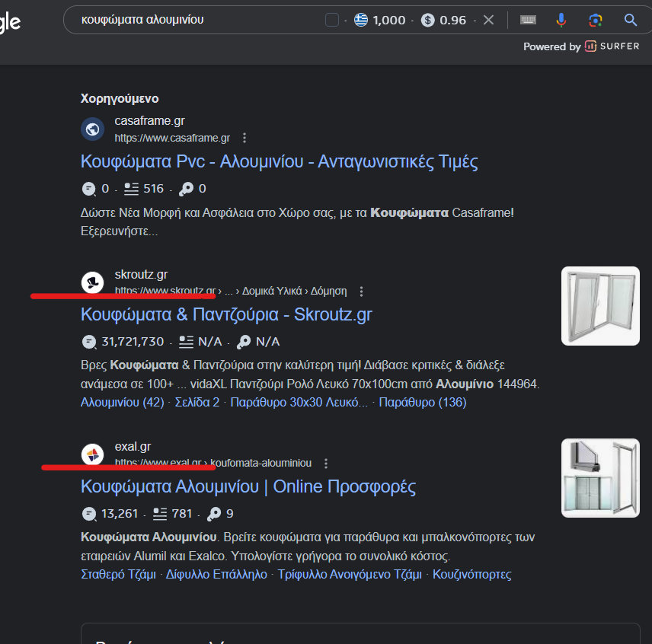Click the Παράθυρο (136) sitelink
The height and width of the screenshot is (644, 652).
pyautogui.click(x=423, y=402)
